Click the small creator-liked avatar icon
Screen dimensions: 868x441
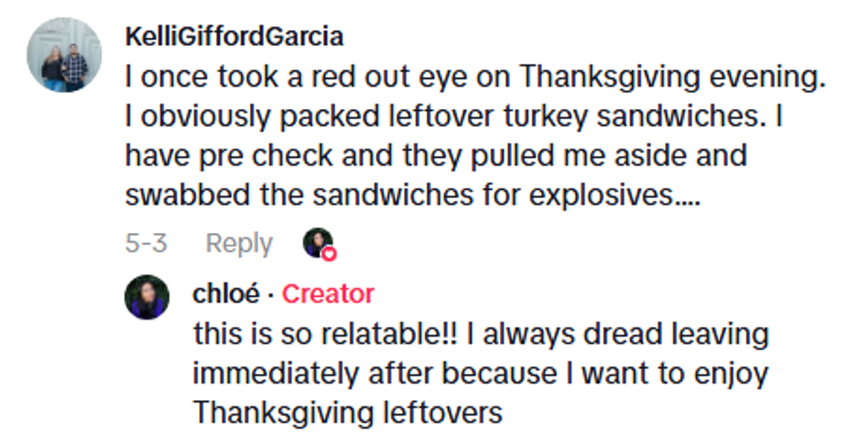pyautogui.click(x=317, y=242)
